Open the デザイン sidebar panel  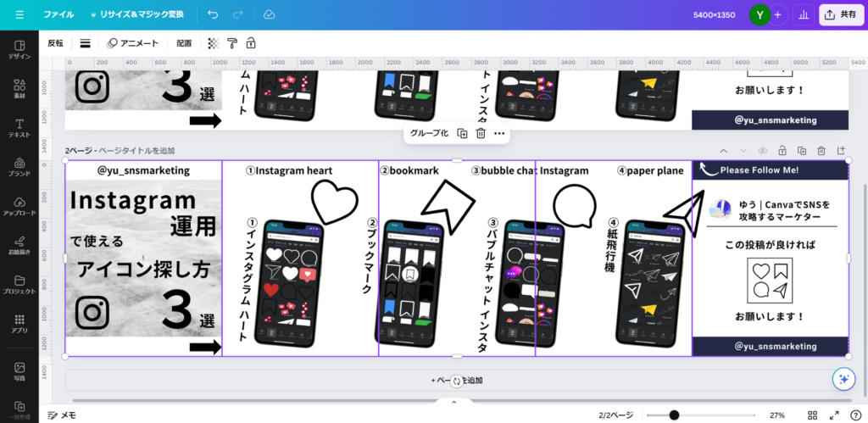click(19, 50)
